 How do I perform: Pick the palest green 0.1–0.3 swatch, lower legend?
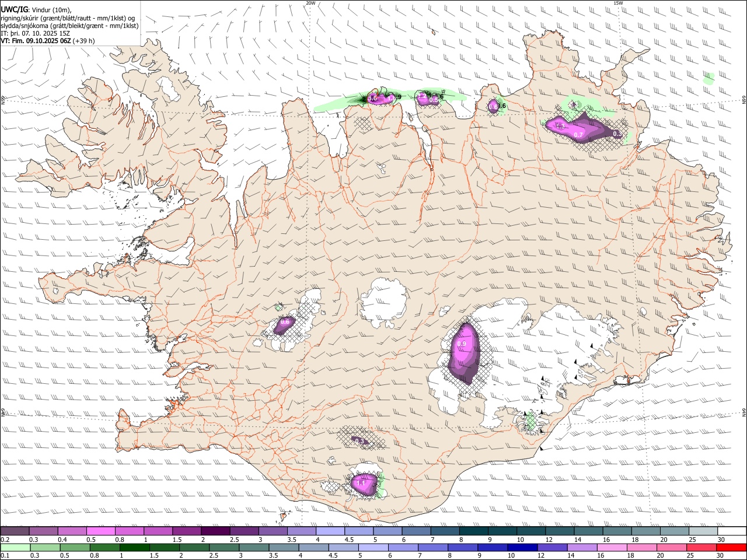pyautogui.click(x=15, y=548)
